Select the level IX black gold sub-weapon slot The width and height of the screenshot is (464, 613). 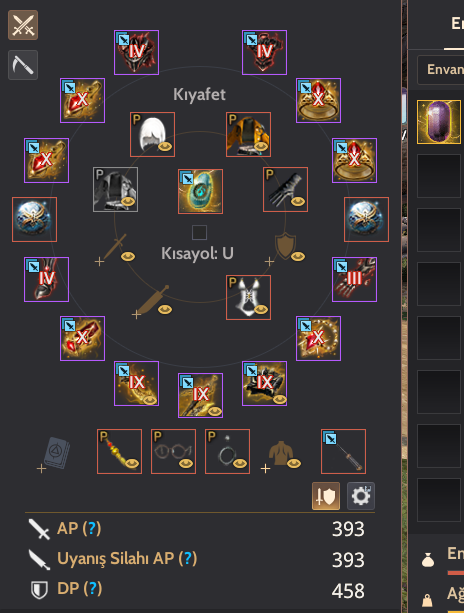coord(265,384)
